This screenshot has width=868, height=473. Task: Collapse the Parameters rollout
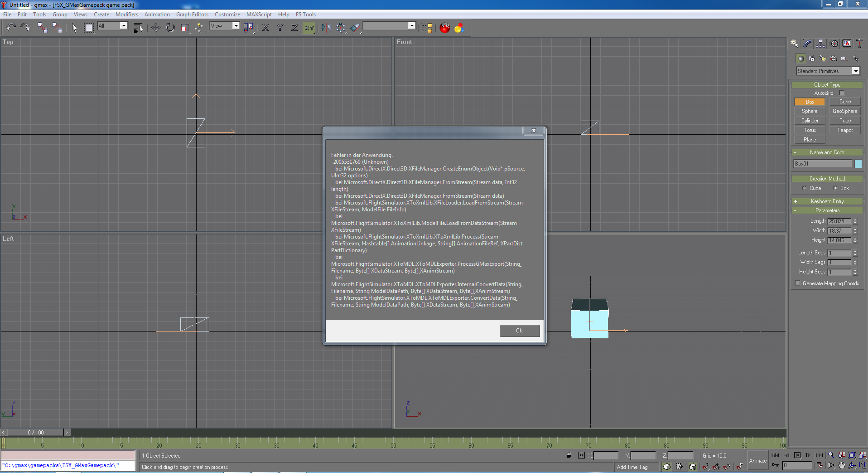click(x=827, y=210)
